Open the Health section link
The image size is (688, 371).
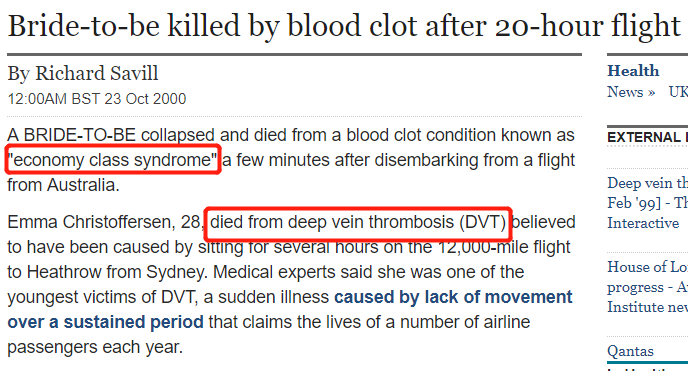tap(633, 71)
